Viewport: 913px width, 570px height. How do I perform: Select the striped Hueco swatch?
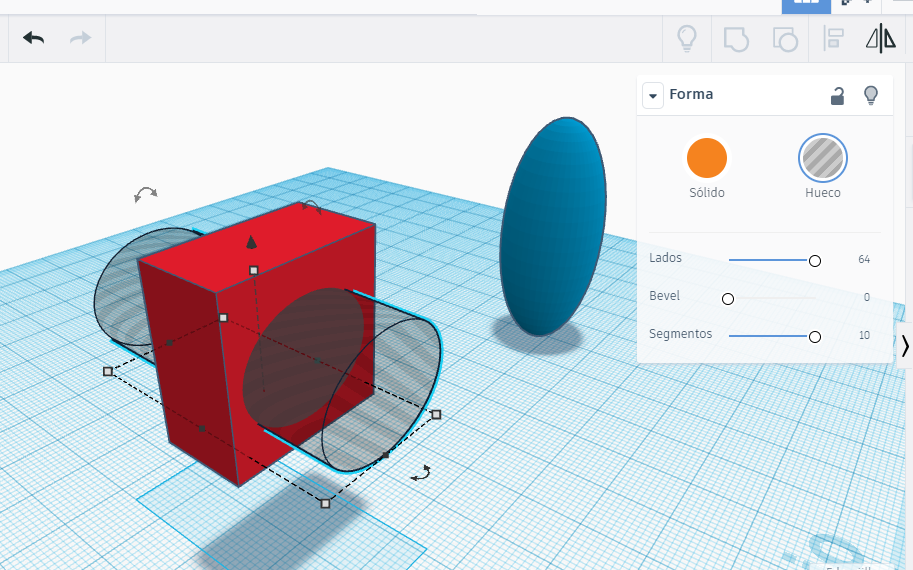(822, 158)
